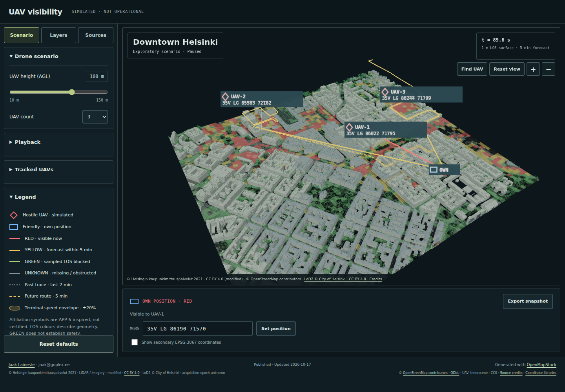Screen dimensions: 565x392
Task: Click the UAV-2 coordinate label 35V LG 85583 72182
Action: (247, 103)
